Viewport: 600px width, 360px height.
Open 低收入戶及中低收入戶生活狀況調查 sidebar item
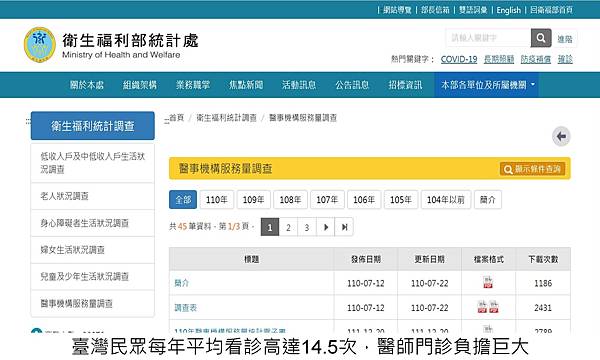(x=93, y=163)
